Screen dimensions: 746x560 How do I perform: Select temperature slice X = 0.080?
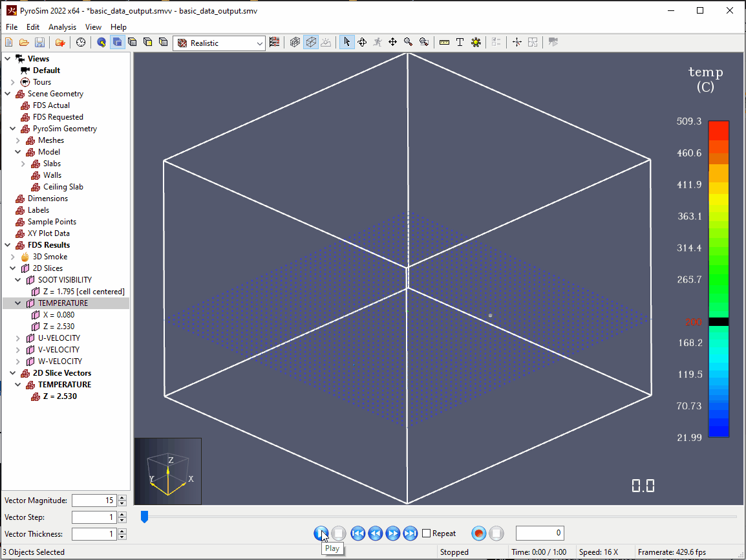pos(59,315)
